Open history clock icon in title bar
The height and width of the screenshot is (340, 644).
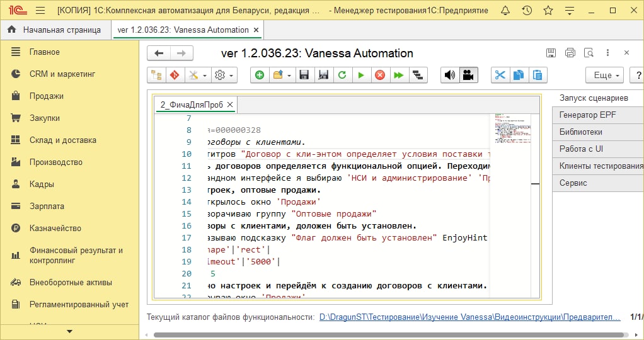pos(527,10)
